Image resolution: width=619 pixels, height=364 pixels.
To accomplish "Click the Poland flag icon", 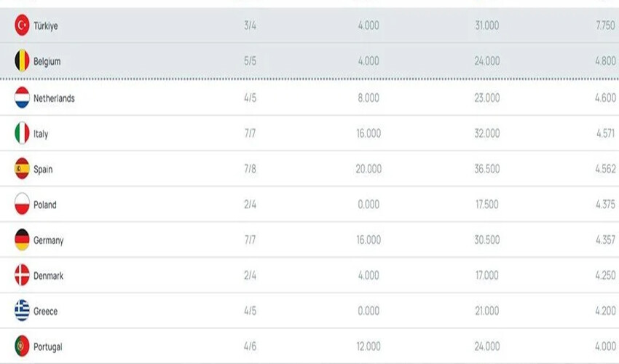I will [x=22, y=205].
